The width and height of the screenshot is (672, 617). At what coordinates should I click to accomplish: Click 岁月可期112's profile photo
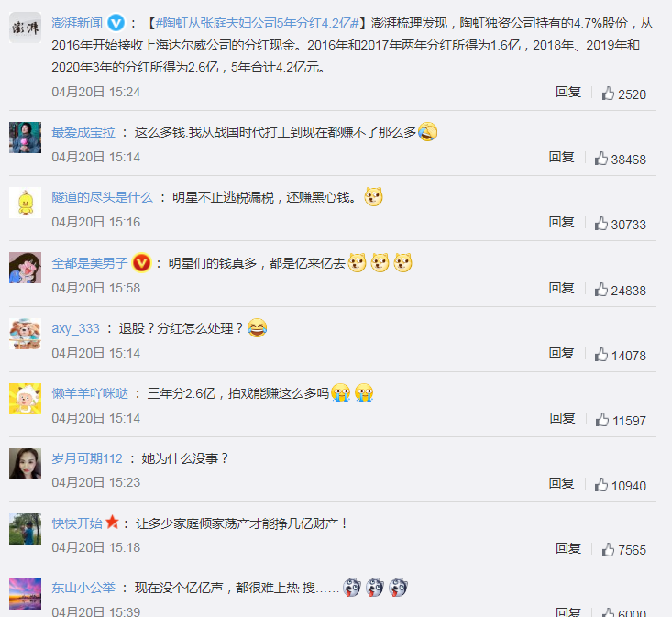tap(26, 464)
